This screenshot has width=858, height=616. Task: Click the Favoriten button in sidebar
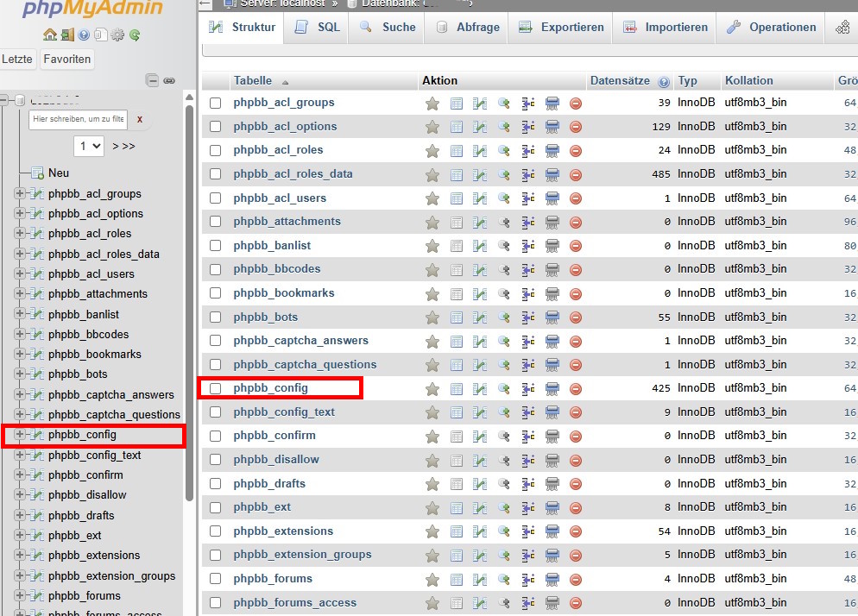pos(67,59)
